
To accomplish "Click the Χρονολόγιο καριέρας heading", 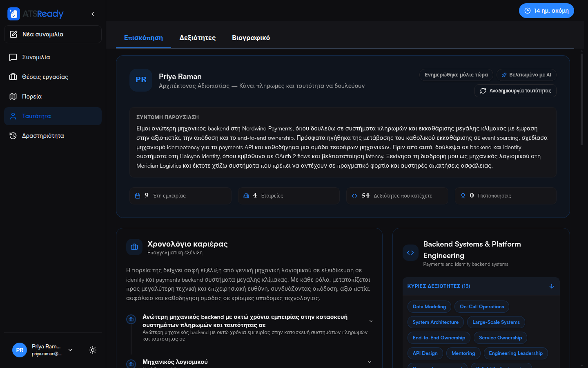I will pos(187,244).
